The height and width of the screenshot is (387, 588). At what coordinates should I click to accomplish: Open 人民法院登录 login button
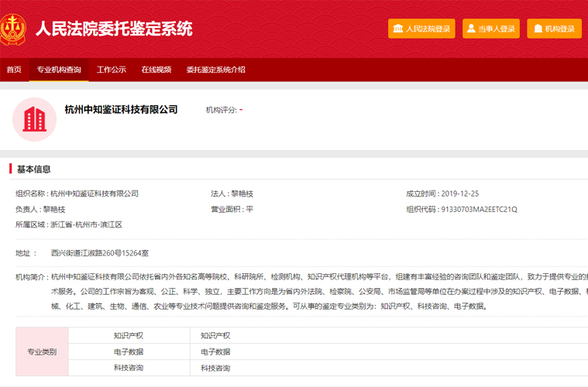[x=421, y=29]
